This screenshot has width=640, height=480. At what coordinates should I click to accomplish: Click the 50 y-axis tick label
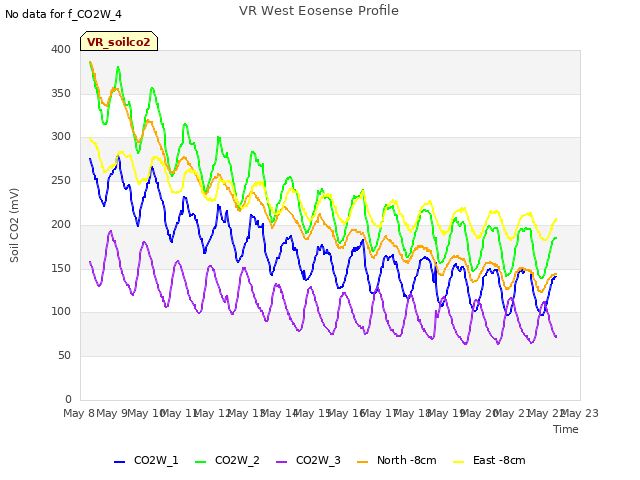pyautogui.click(x=64, y=356)
